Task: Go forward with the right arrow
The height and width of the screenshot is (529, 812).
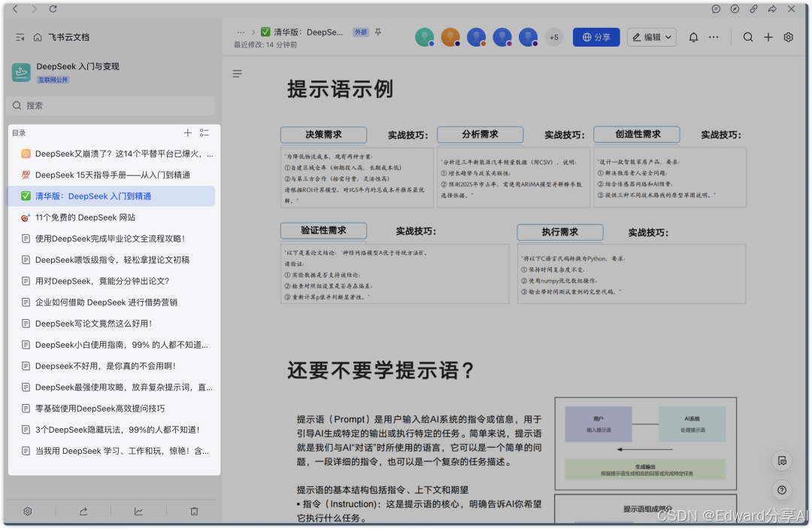Action: pyautogui.click(x=34, y=9)
